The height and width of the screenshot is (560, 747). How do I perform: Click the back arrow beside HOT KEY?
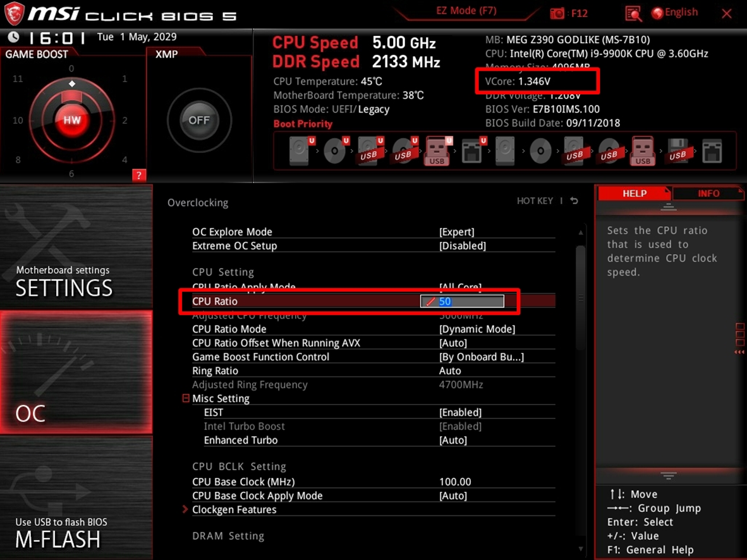574,200
